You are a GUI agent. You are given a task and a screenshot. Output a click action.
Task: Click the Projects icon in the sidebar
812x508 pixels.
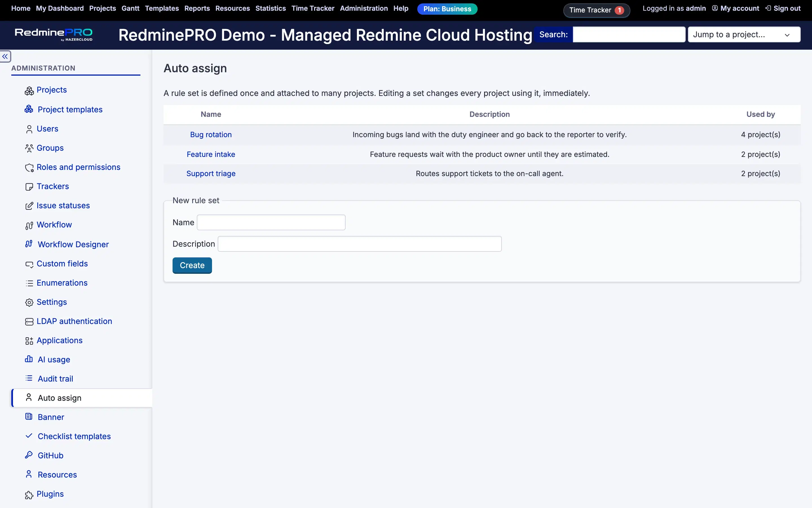click(x=29, y=91)
